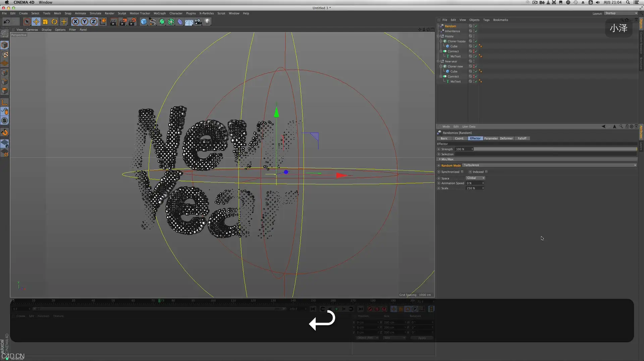Viewport: 644px width, 361px height.
Task: Click the Undo arrow in the toolbar
Action: (x=6, y=22)
